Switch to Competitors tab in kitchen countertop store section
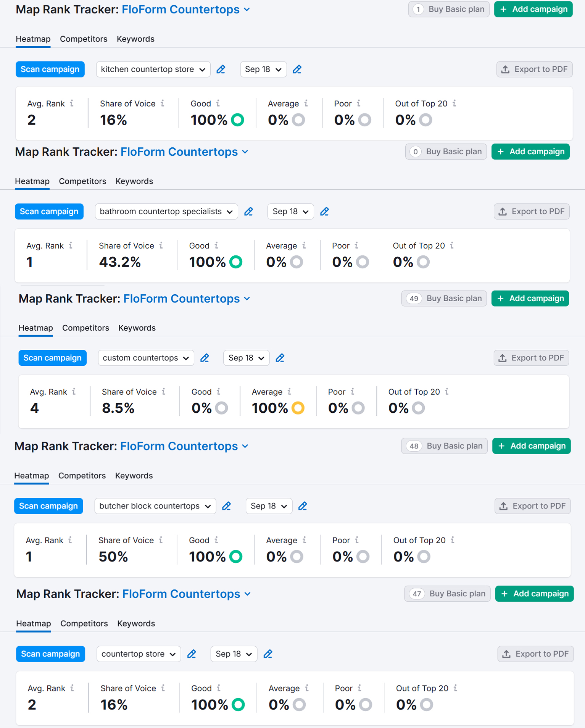Screen dimensions: 585x728 [x=84, y=39]
